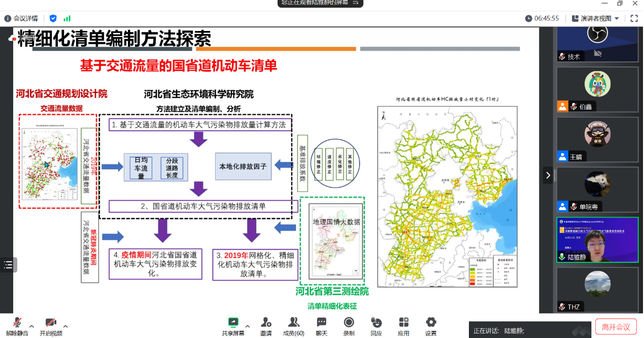Expand share options arrow beside 共享屏幕
The width and height of the screenshot is (644, 338).
click(x=248, y=326)
